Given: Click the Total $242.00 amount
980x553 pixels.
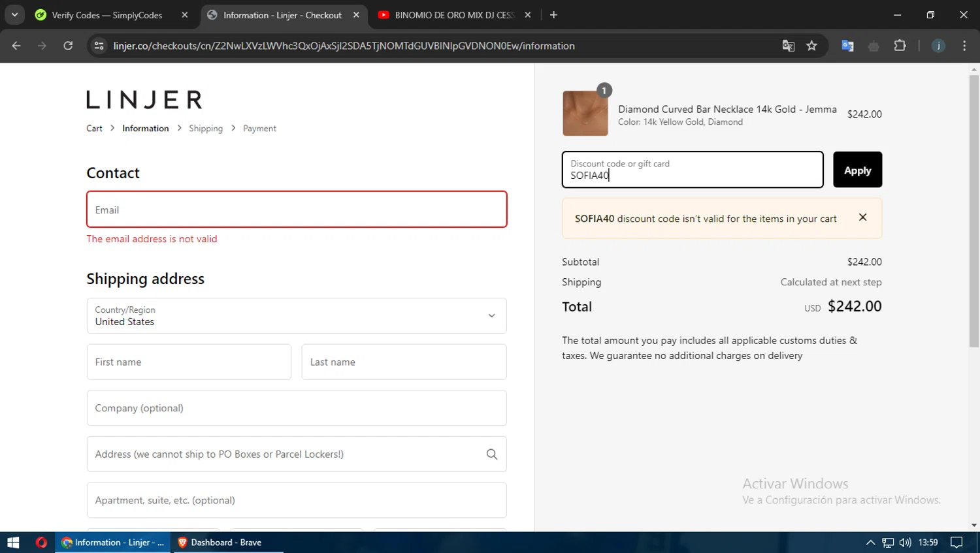Looking at the screenshot, I should click(x=855, y=306).
